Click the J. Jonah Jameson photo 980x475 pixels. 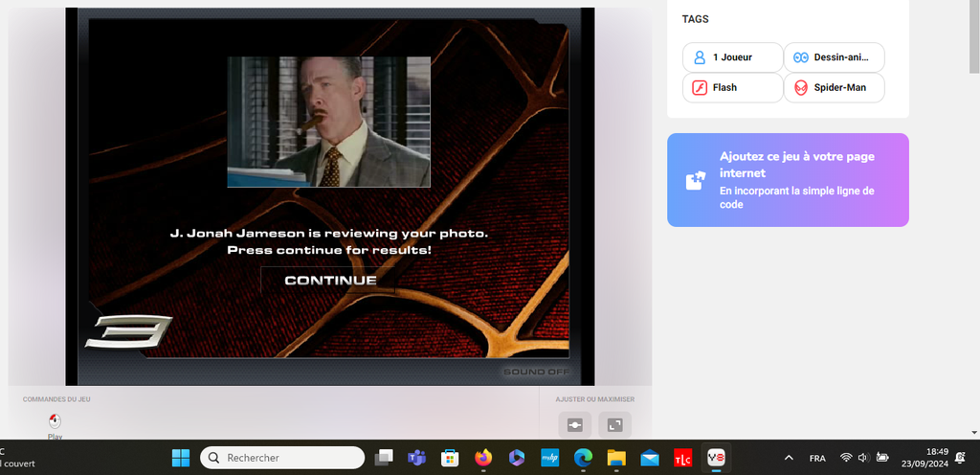click(329, 122)
